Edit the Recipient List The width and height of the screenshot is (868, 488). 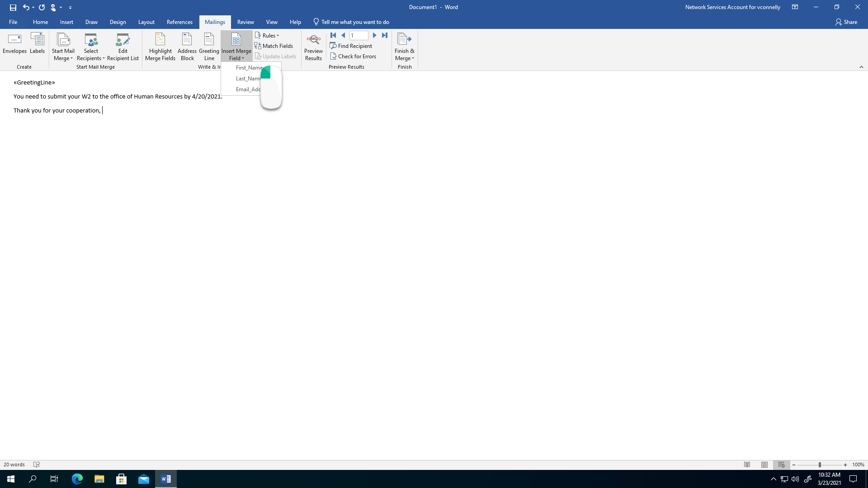point(123,47)
